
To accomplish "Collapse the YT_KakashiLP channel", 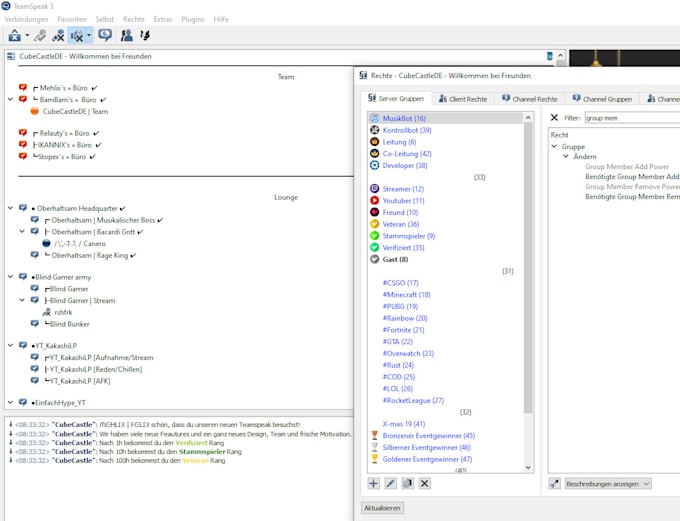I will point(10,345).
